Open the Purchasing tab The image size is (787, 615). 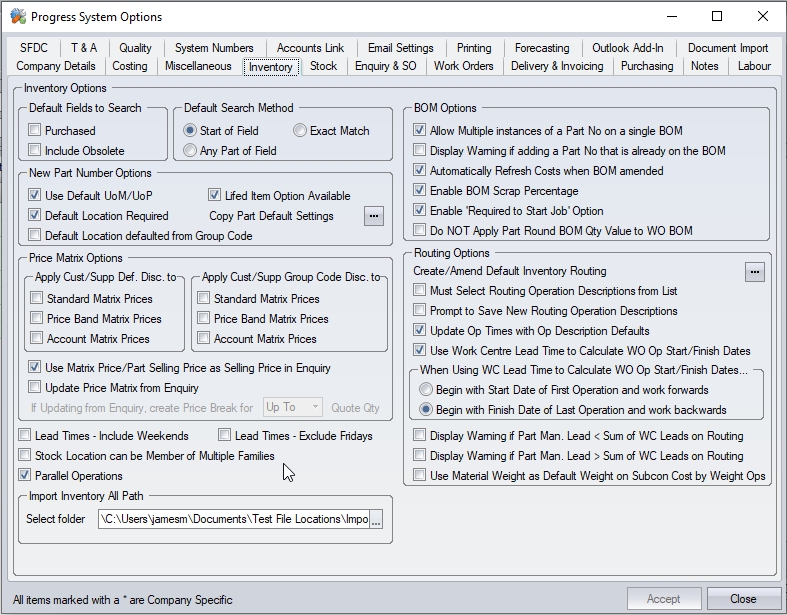[x=646, y=66]
